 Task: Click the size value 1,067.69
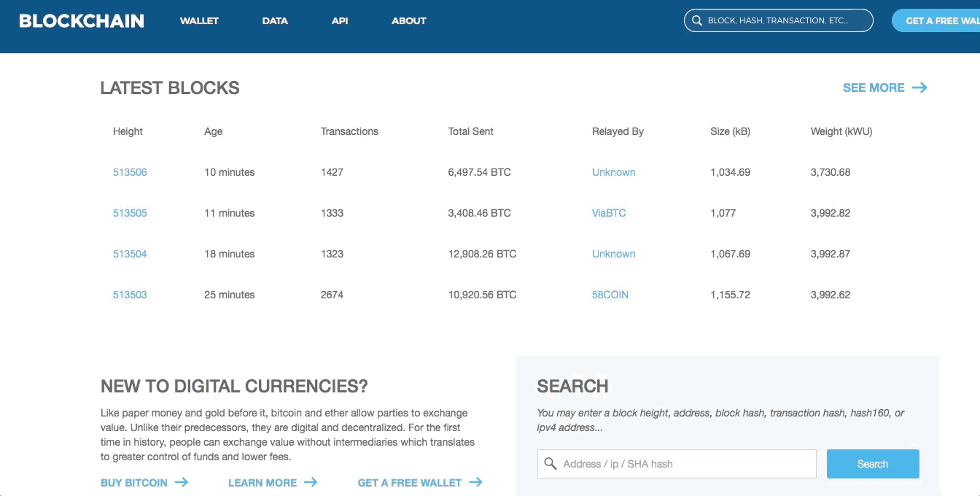coord(730,254)
